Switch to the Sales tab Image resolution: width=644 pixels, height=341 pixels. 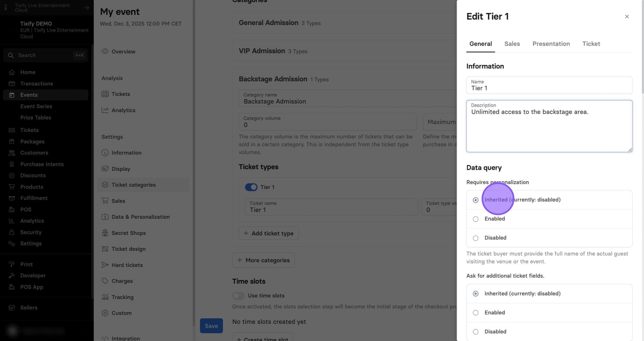click(x=512, y=44)
